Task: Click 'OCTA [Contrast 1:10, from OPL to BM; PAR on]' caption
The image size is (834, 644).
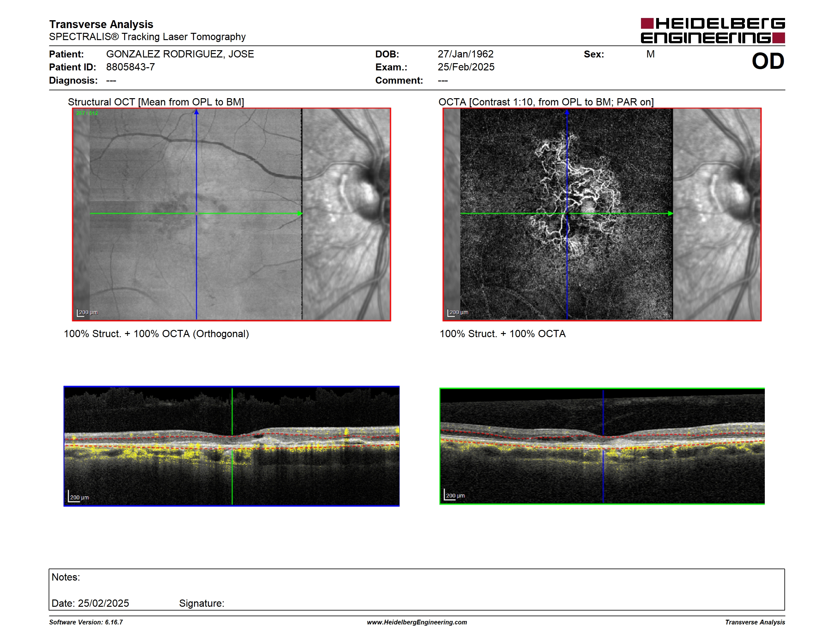Action: [546, 102]
